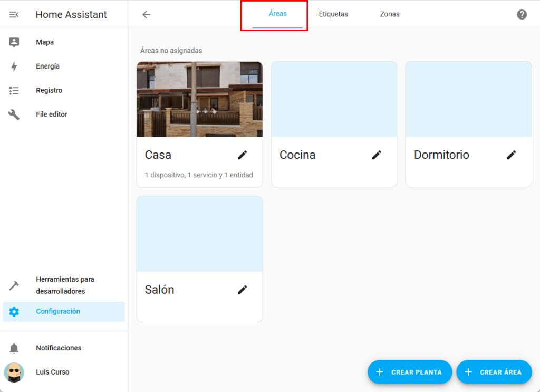Open the Luis Curso user profile
Viewport: 540px width, 392px height.
click(52, 372)
